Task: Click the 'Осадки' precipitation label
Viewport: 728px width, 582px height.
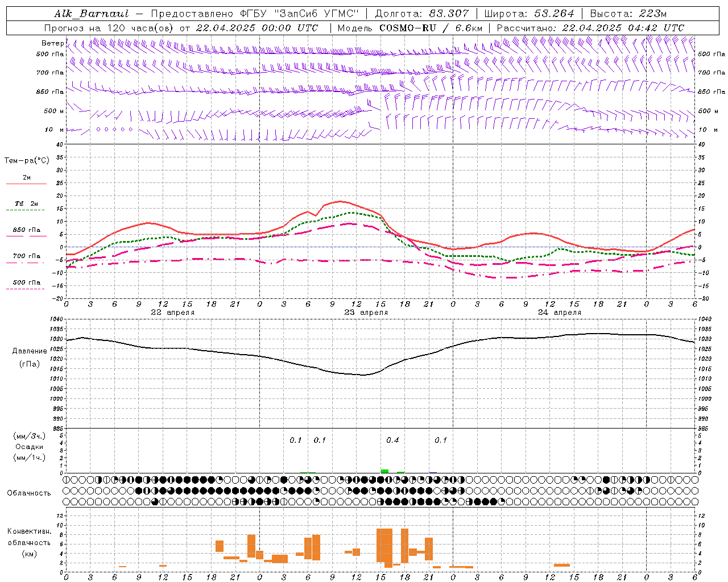Action: tap(30, 447)
